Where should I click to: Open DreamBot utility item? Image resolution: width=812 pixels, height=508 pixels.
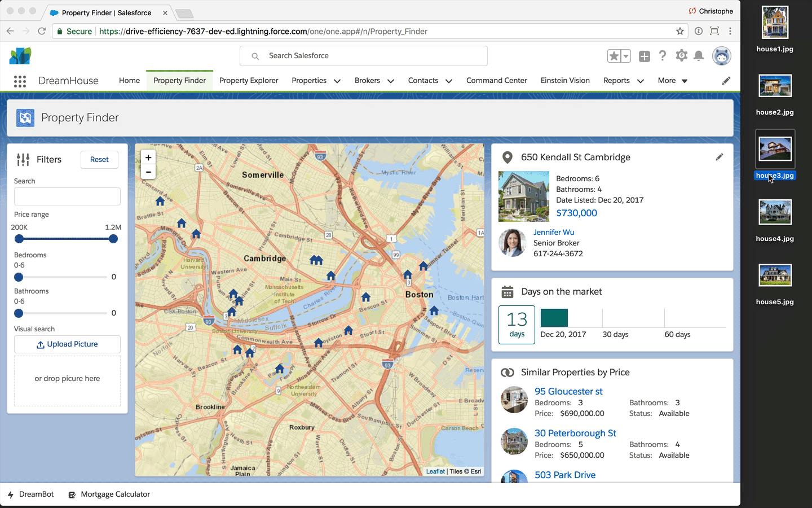tap(31, 494)
